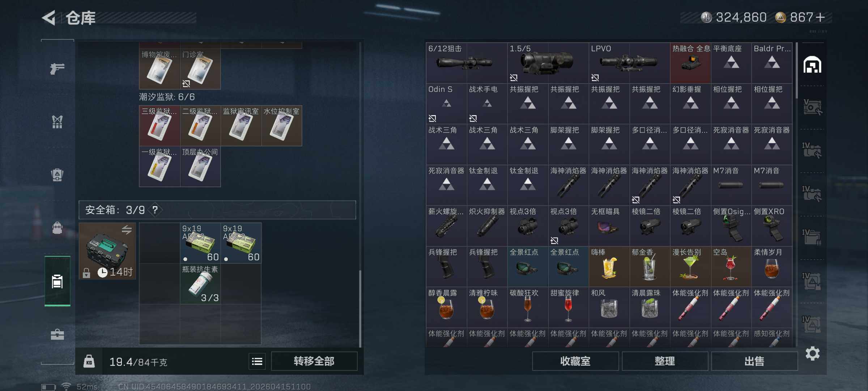Image resolution: width=868 pixels, height=391 pixels.
Task: Toggle the list view icon beside 转移全部
Action: click(x=257, y=361)
